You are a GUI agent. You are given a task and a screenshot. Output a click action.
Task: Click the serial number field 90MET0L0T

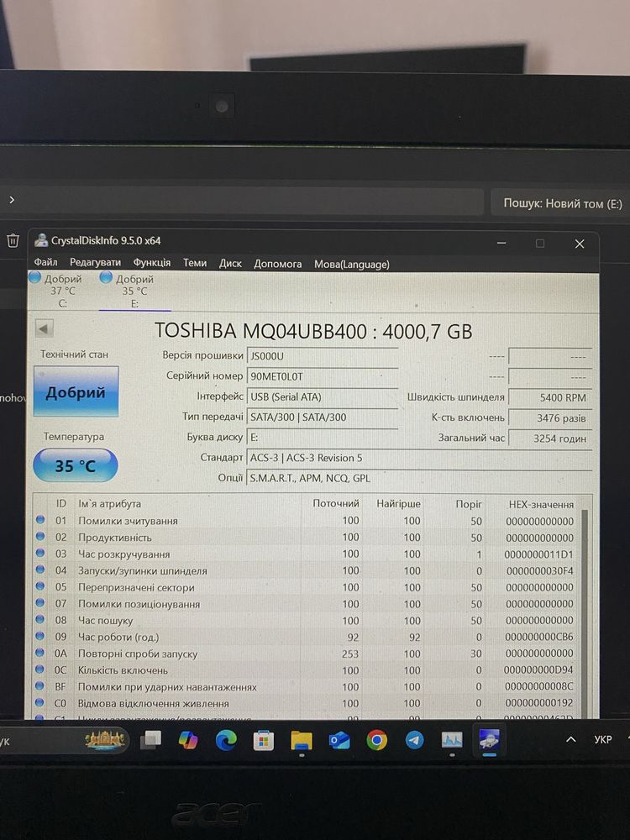click(323, 376)
